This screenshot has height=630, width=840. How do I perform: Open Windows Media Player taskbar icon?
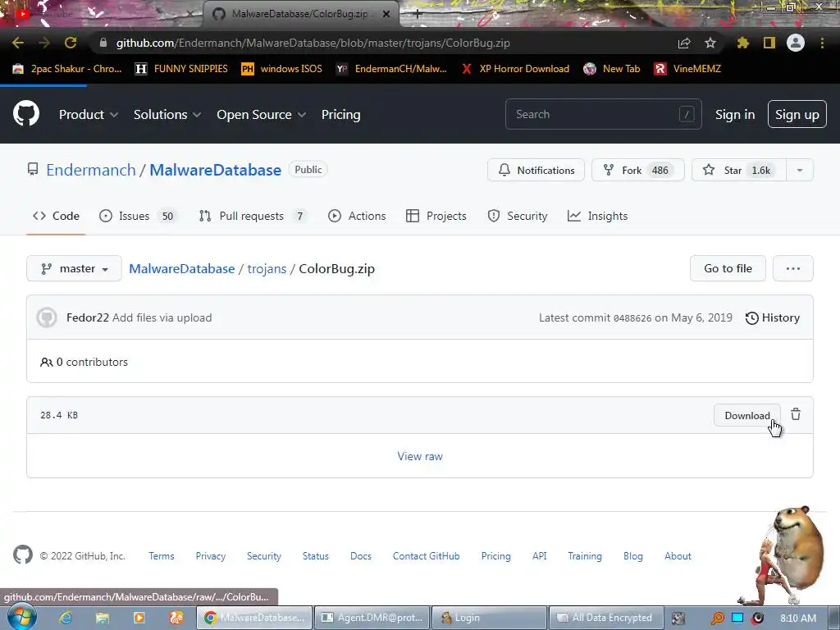139,618
